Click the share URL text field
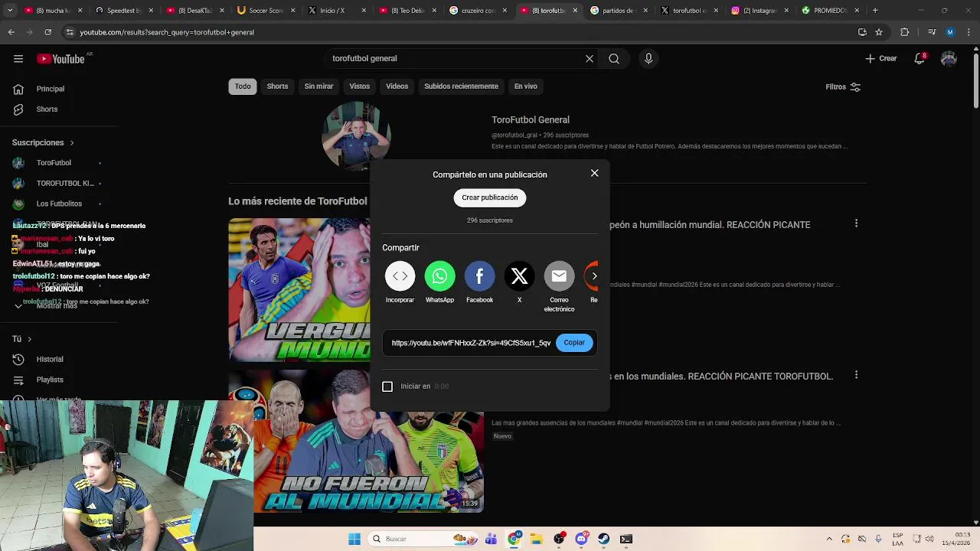 (x=471, y=343)
